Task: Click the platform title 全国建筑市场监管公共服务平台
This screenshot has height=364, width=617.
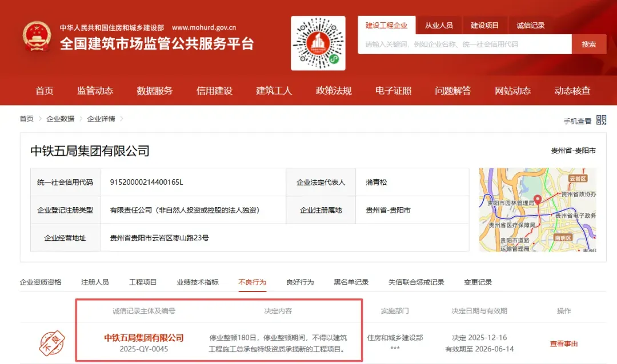Action: [x=157, y=43]
